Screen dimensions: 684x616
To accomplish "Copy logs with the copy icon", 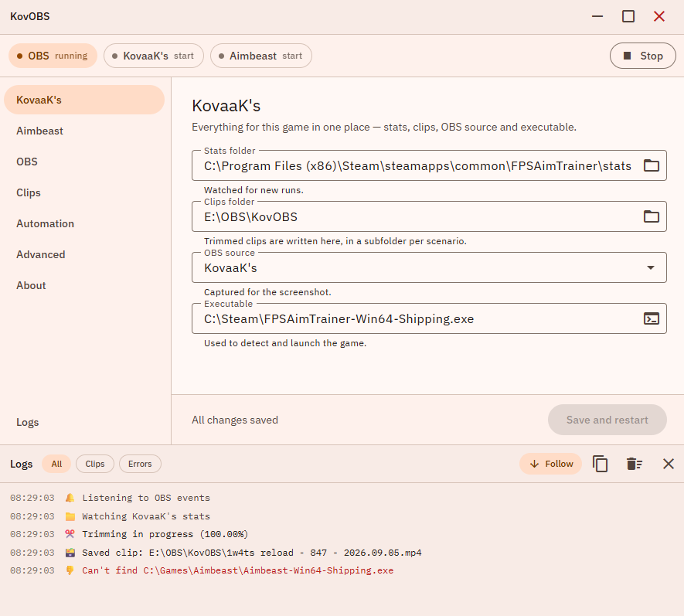I will pos(601,464).
